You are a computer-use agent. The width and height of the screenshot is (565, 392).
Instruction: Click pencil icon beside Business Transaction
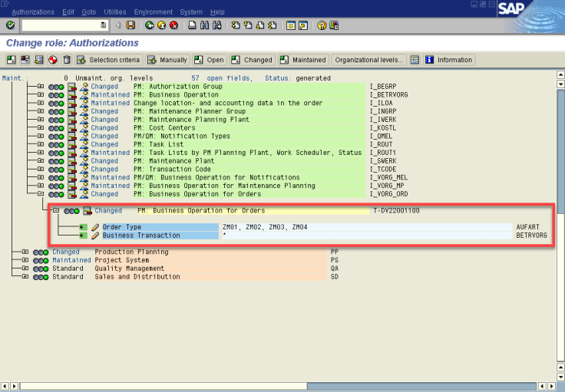[95, 236]
